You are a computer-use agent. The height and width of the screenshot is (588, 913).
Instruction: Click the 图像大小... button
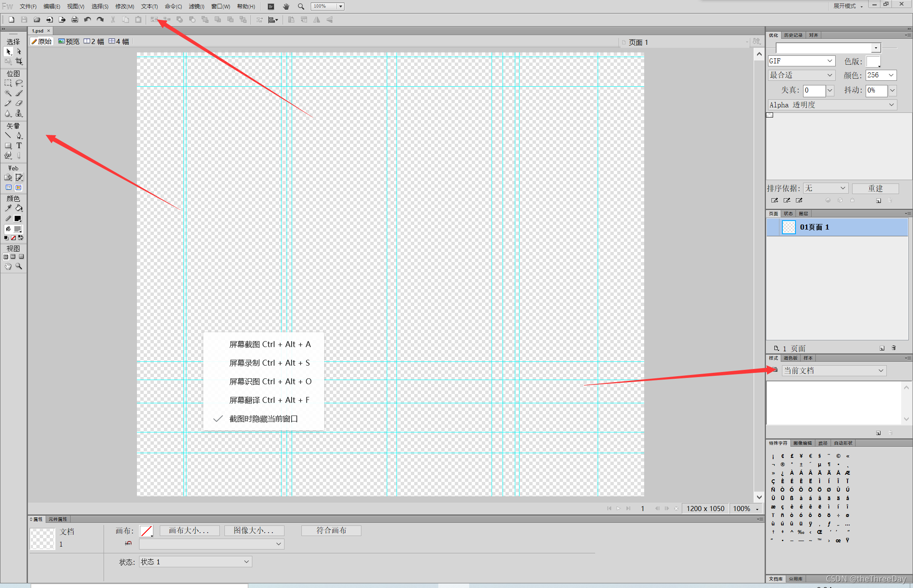pyautogui.click(x=254, y=531)
